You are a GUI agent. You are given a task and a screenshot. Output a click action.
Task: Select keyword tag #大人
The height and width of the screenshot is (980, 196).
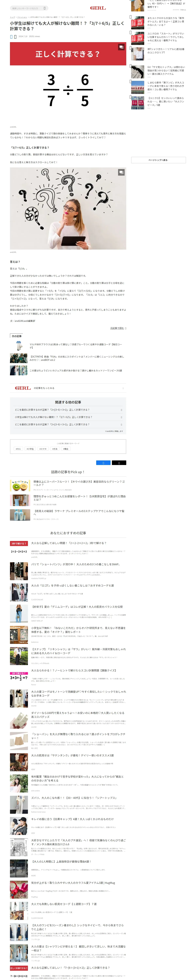click(18, 449)
